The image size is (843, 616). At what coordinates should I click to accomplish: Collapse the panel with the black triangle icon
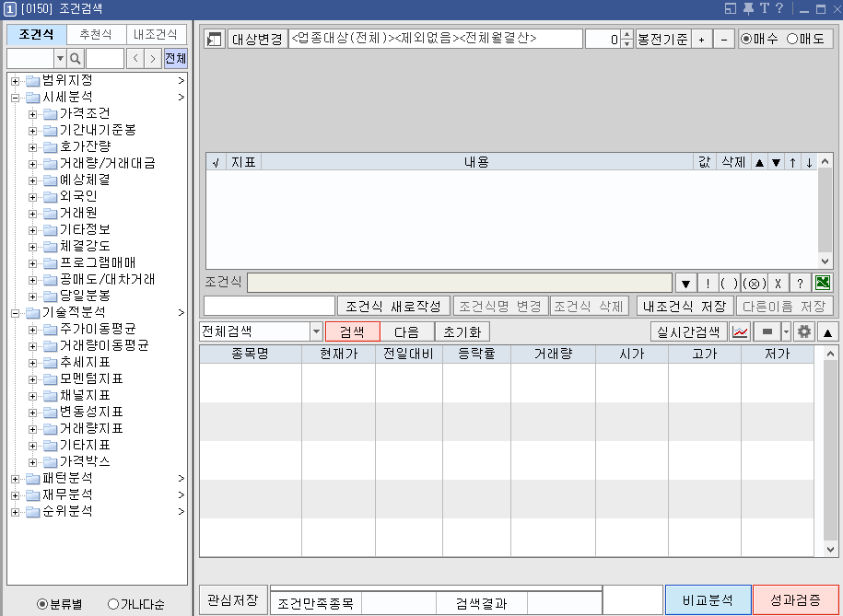tap(828, 333)
